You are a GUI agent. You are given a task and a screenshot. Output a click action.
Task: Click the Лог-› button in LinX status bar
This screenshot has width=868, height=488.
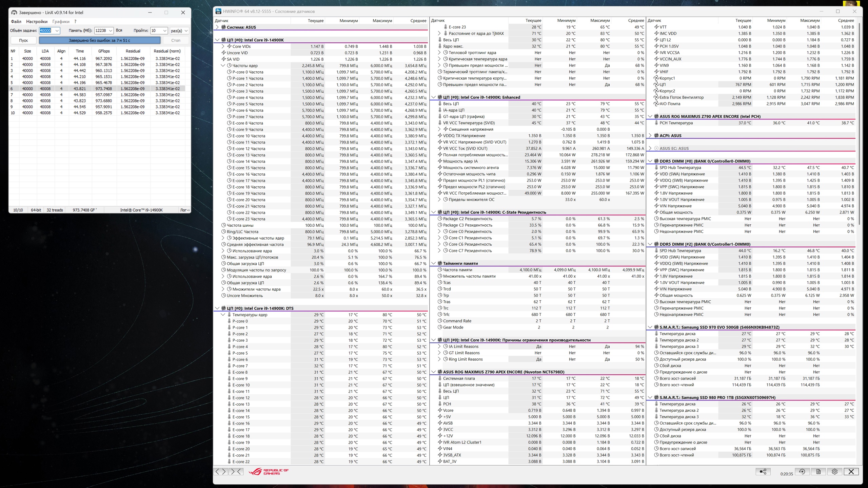(x=184, y=210)
